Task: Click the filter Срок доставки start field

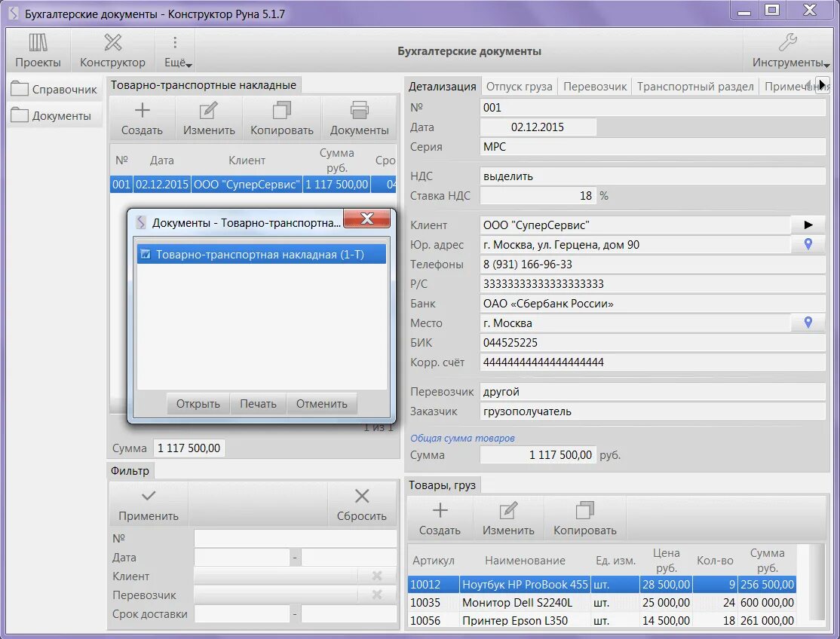Action: pos(241,614)
